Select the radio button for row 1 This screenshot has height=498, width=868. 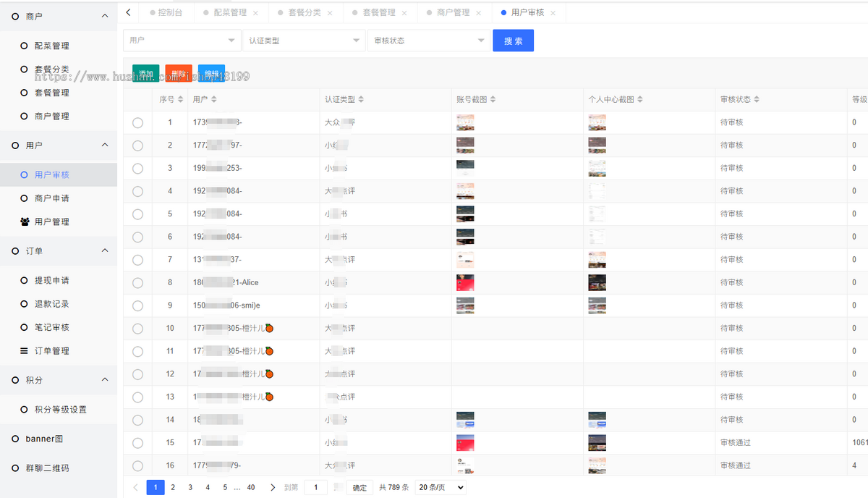137,122
